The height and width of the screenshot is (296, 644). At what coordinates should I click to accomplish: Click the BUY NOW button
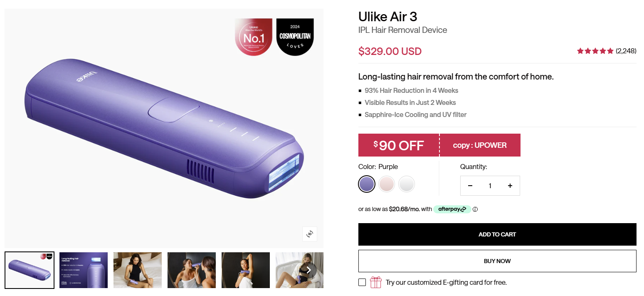click(x=497, y=261)
